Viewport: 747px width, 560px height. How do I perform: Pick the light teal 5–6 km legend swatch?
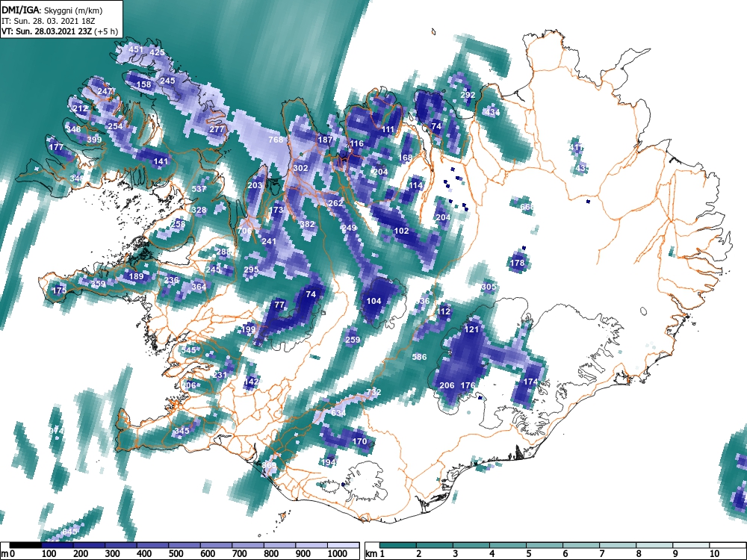coord(545,545)
